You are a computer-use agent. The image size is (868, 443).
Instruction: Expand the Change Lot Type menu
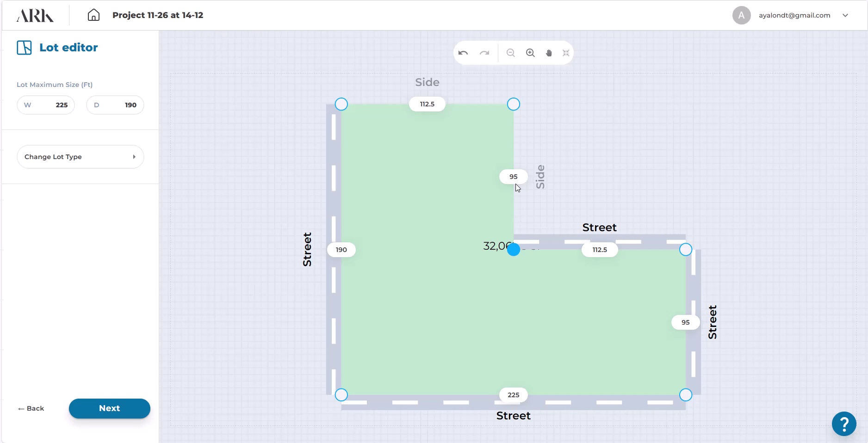click(x=81, y=157)
